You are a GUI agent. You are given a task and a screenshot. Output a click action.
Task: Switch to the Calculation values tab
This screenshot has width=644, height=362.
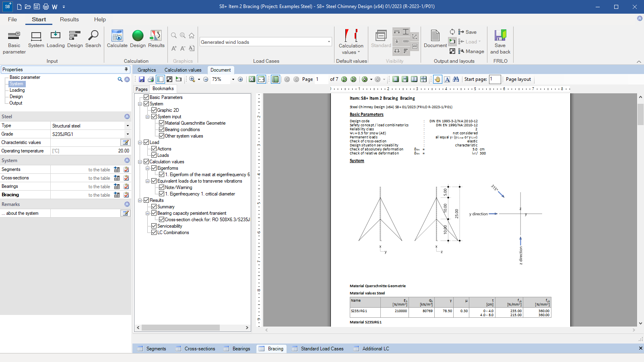coord(183,70)
